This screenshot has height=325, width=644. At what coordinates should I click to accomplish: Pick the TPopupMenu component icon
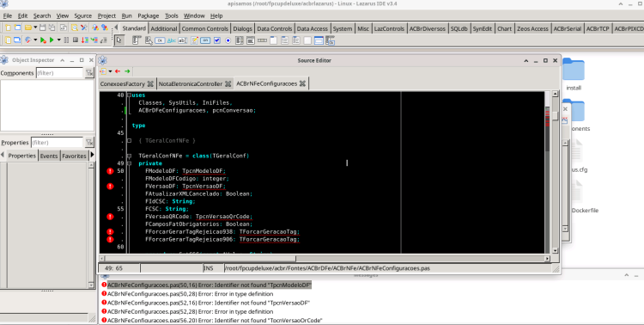[x=149, y=40]
